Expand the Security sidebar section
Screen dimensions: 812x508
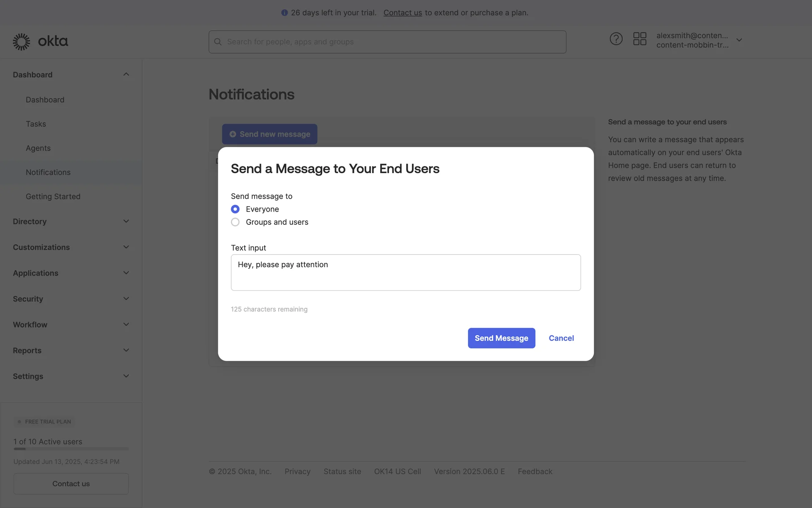(126, 299)
